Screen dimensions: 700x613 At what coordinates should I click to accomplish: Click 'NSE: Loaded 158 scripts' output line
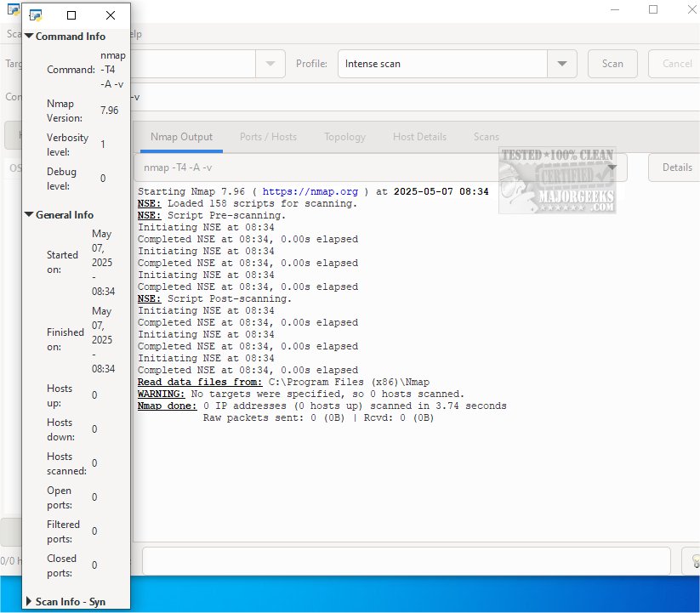(248, 203)
